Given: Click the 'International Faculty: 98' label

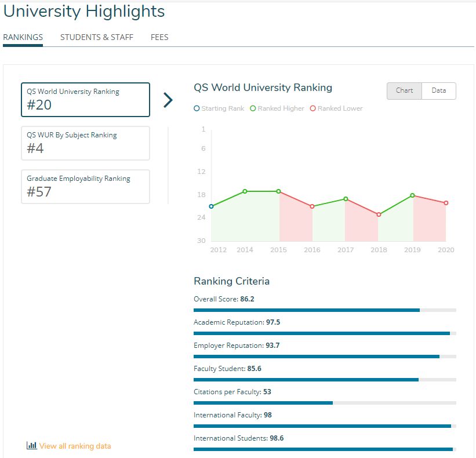Looking at the screenshot, I should [x=232, y=415].
